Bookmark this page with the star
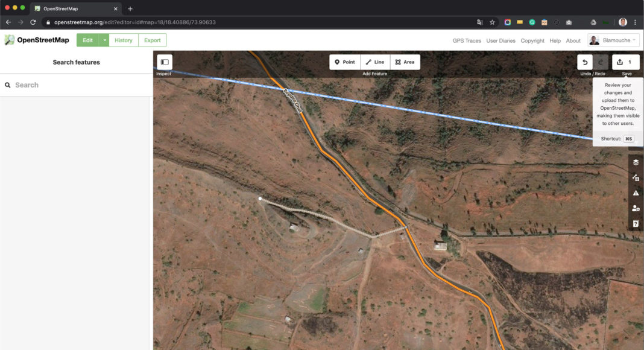This screenshot has height=350, width=644. click(x=492, y=22)
